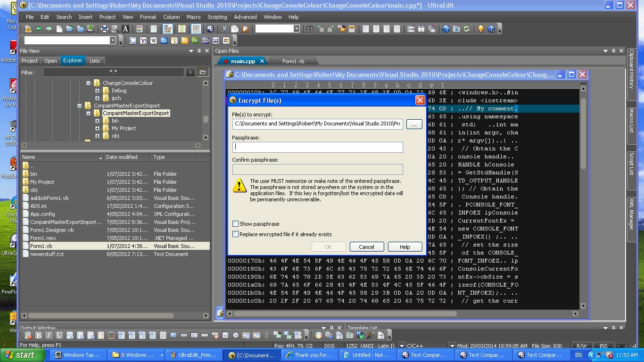Enable the Show passphrase checkbox

tap(235, 224)
